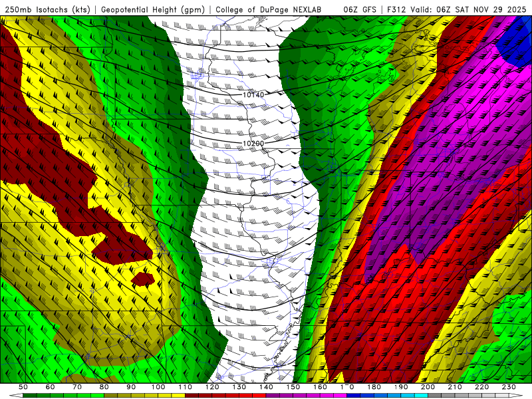This screenshot has width=532, height=399.
Task: Click the 100 value on the color scale
Action: pos(158,387)
